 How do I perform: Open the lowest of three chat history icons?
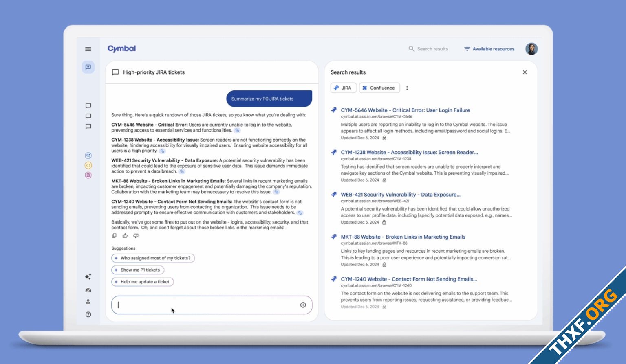point(88,127)
